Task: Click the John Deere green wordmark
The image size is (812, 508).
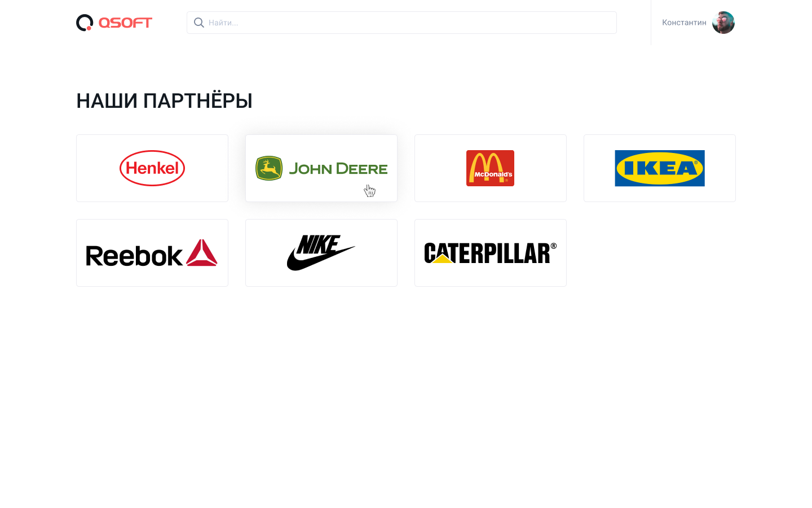Action: pyautogui.click(x=338, y=169)
